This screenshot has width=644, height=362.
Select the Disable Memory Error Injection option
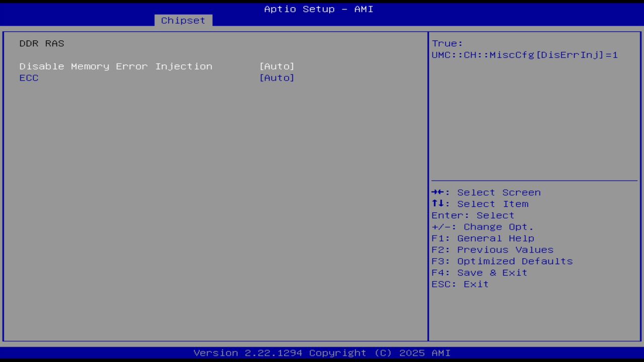point(116,66)
